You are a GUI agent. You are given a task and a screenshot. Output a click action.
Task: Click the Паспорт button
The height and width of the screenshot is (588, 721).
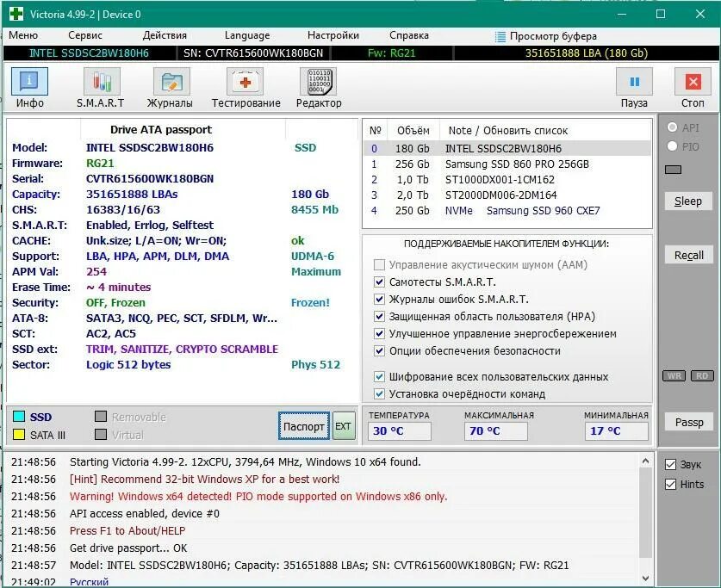coord(303,426)
